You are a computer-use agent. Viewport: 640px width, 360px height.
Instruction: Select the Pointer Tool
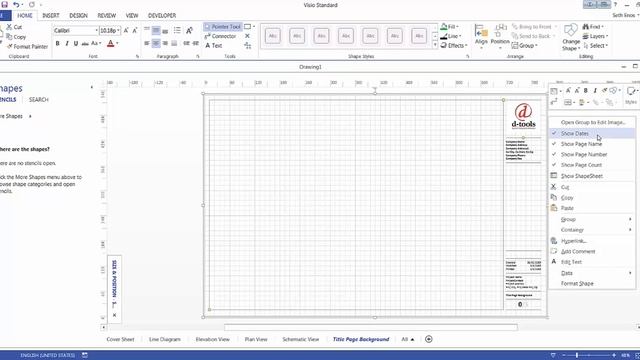[x=223, y=27]
